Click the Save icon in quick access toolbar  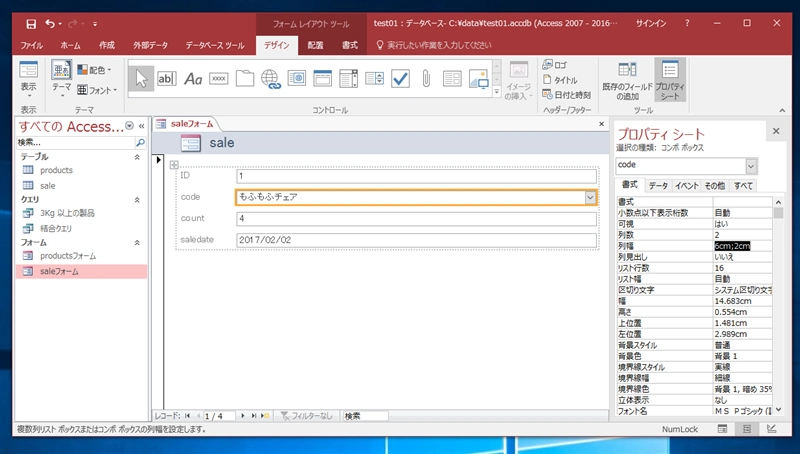(31, 23)
